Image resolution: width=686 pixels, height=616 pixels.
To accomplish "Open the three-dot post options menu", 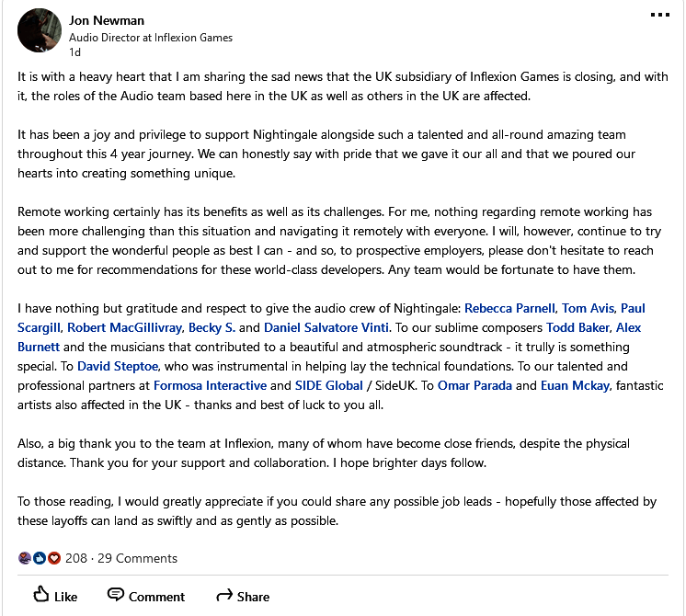I will click(660, 15).
